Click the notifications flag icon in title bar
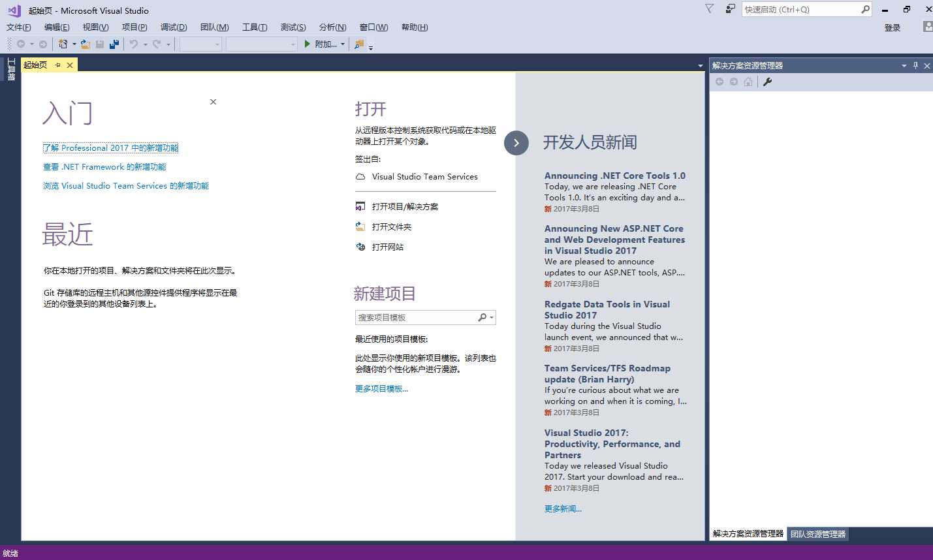This screenshot has width=933, height=560. pyautogui.click(x=710, y=9)
